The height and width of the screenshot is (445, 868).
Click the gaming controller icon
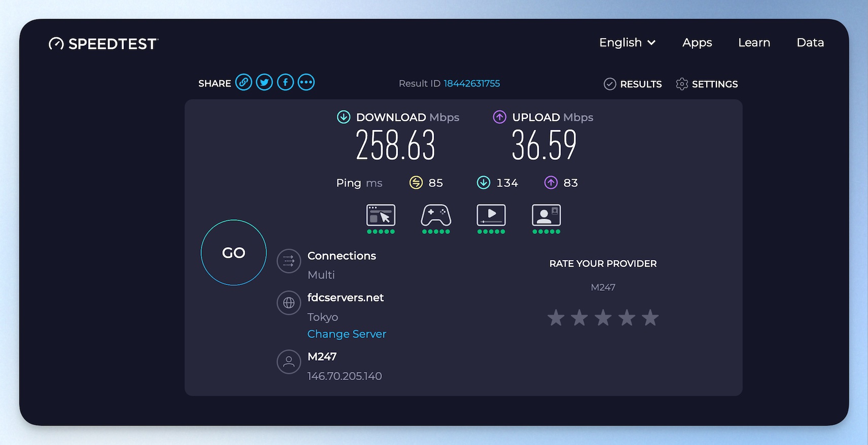(436, 216)
